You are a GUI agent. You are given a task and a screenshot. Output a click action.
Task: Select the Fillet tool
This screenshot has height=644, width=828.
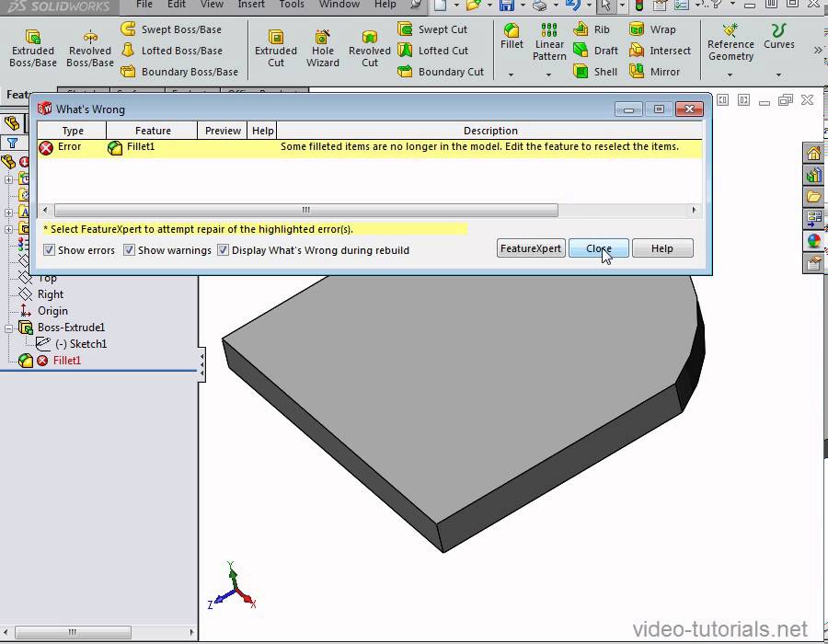click(x=512, y=36)
